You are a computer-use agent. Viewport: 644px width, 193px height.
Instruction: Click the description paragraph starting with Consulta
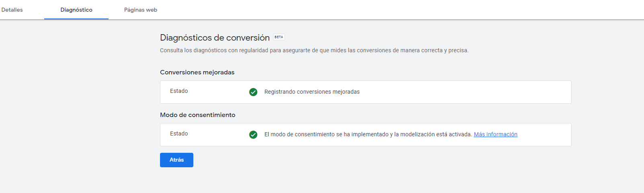click(314, 50)
